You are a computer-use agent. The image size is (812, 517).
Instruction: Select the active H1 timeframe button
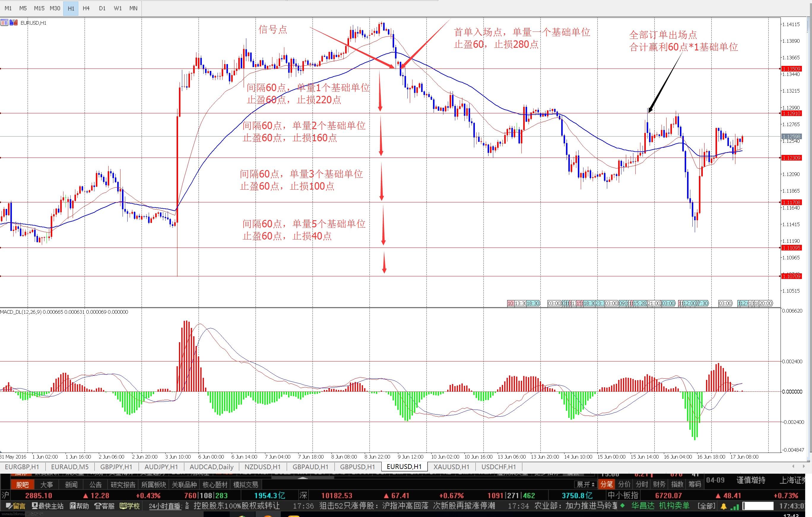coord(71,8)
